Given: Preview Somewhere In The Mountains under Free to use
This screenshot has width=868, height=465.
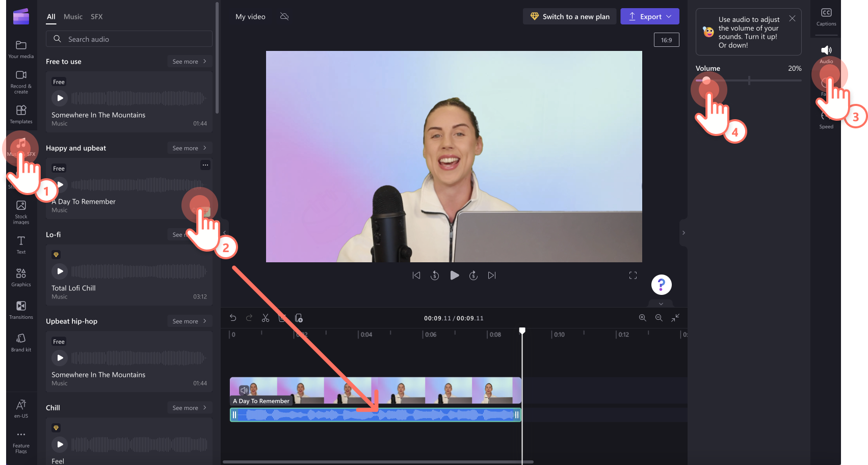Looking at the screenshot, I should tap(60, 98).
